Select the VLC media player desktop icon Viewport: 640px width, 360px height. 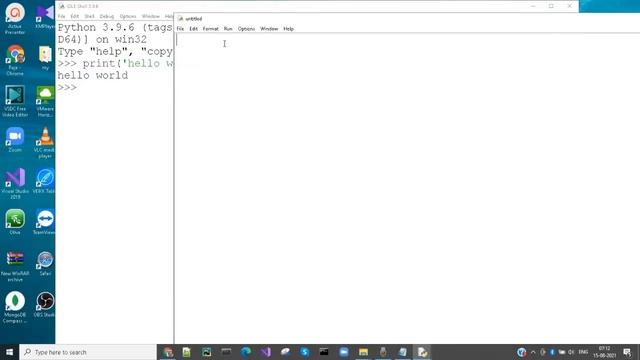[x=45, y=142]
